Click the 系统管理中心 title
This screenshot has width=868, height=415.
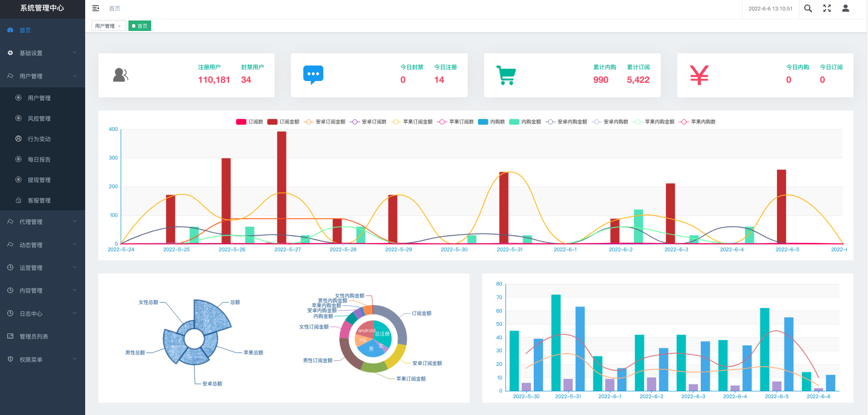click(42, 8)
